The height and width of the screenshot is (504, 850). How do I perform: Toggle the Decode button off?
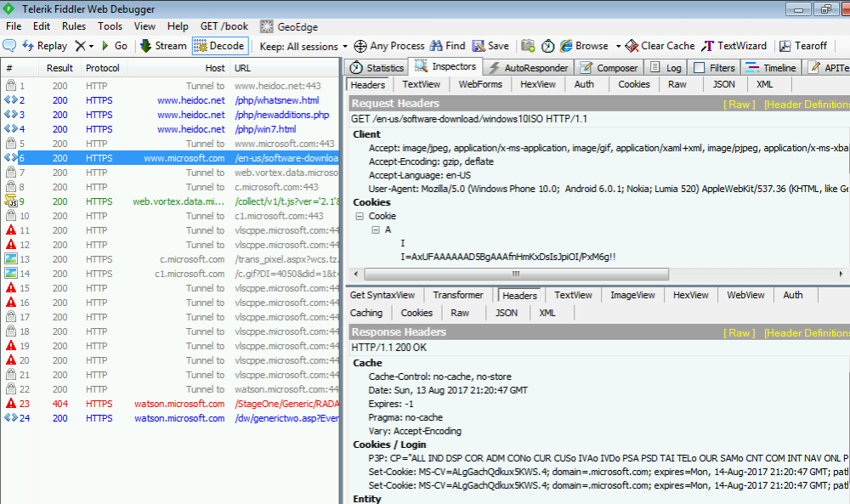[218, 46]
